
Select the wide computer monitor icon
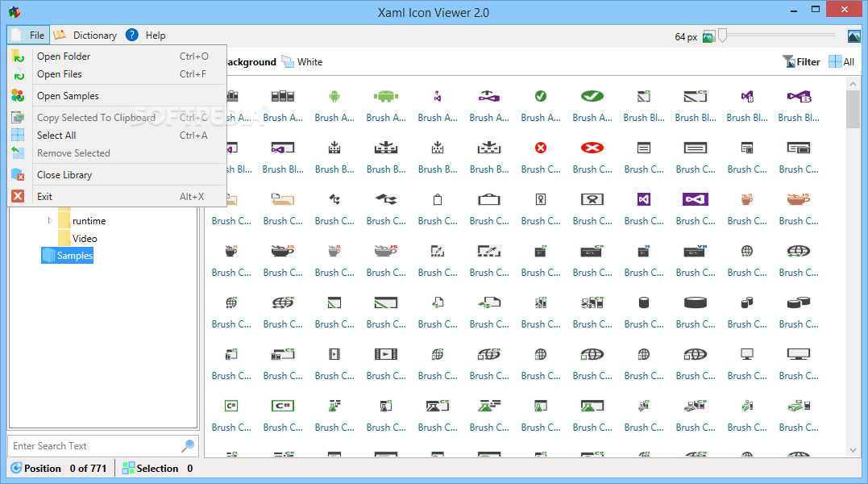click(798, 354)
